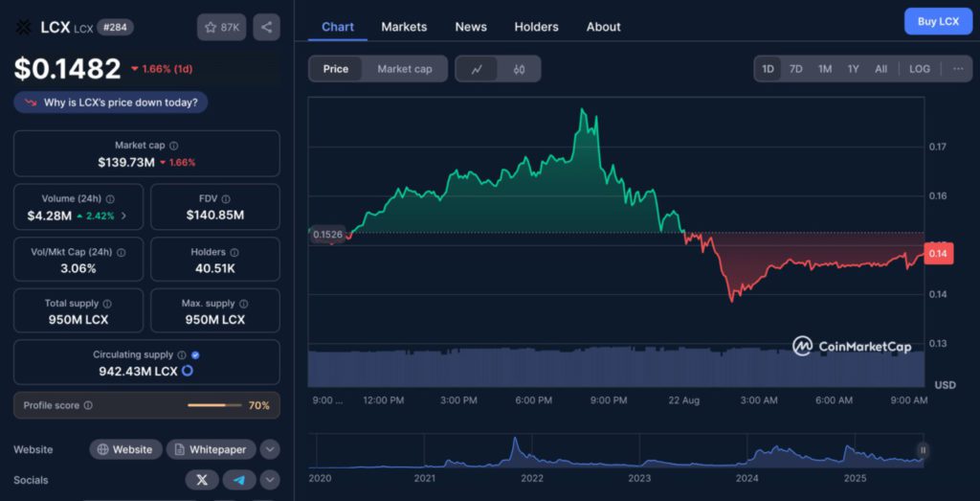Viewport: 980px width, 501px height.
Task: Toggle LOG scale on chart
Action: pos(919,69)
